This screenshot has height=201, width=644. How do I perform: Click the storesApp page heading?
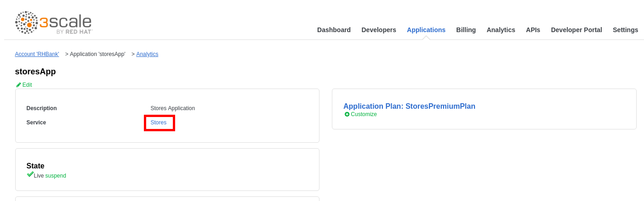(x=35, y=72)
